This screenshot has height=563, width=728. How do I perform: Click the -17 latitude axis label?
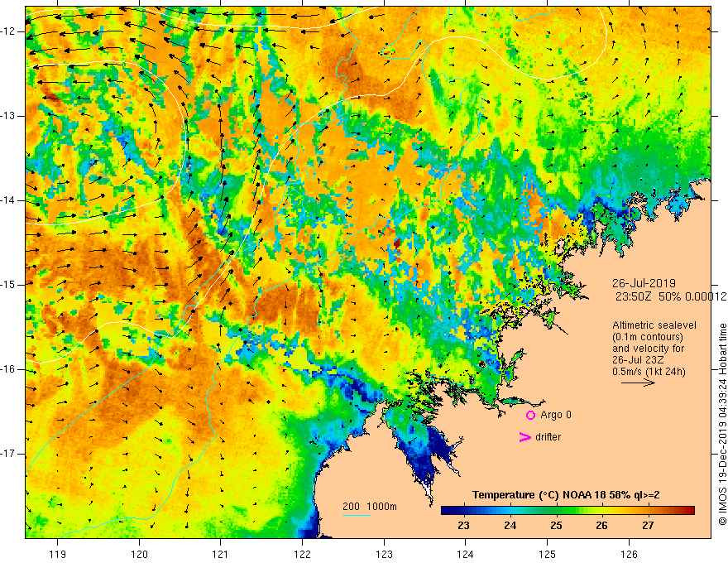pyautogui.click(x=9, y=454)
